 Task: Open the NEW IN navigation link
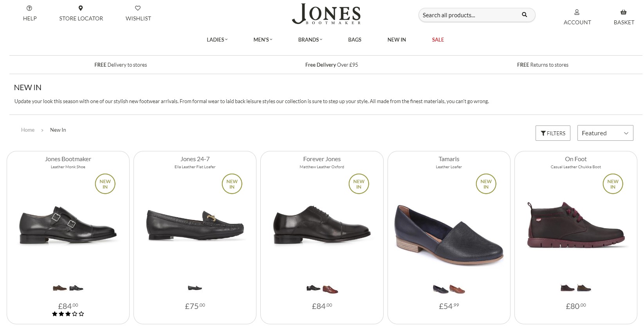396,39
